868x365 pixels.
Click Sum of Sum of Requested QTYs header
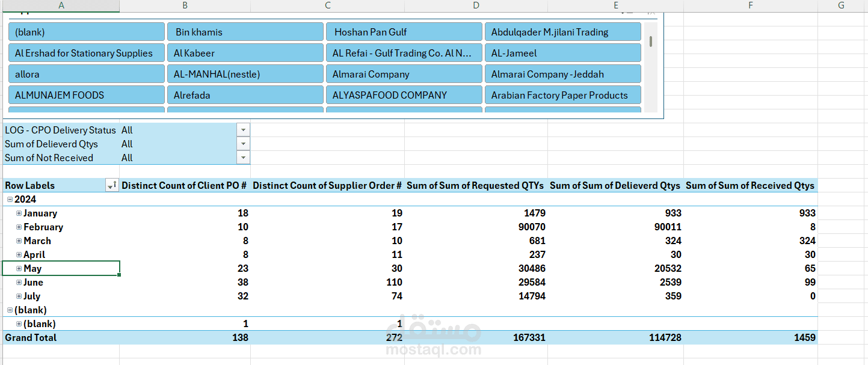[475, 186]
